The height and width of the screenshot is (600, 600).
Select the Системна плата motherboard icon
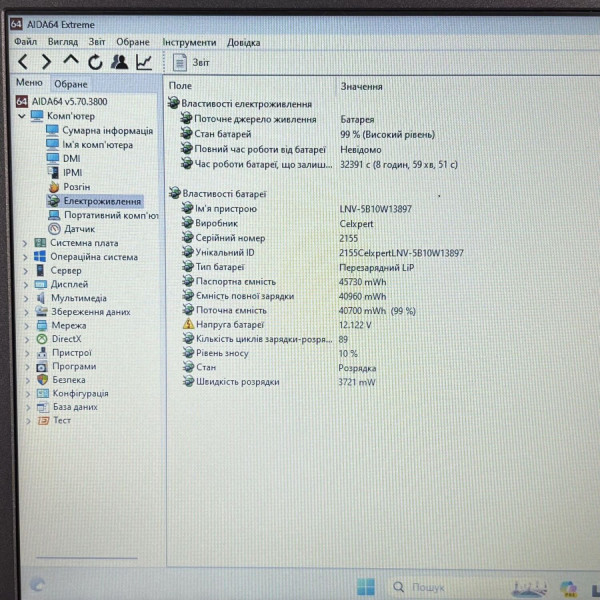(x=40, y=243)
